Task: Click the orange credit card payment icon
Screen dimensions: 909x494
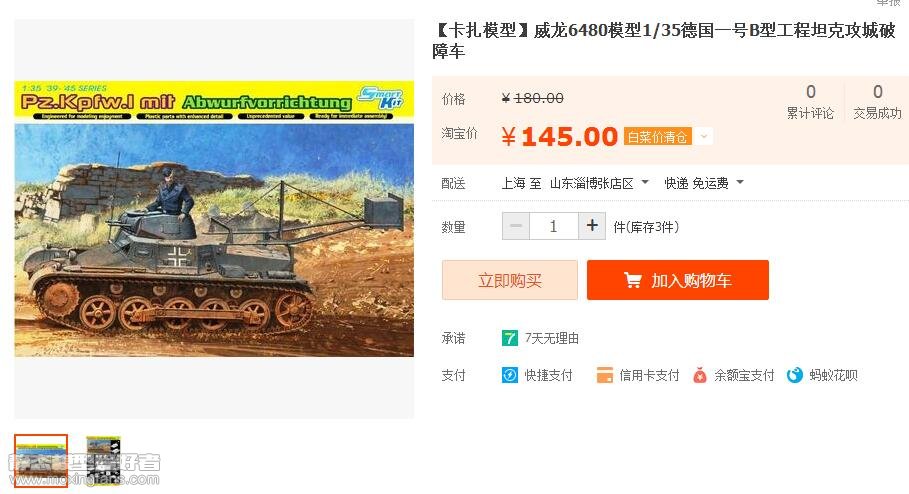Action: point(605,375)
